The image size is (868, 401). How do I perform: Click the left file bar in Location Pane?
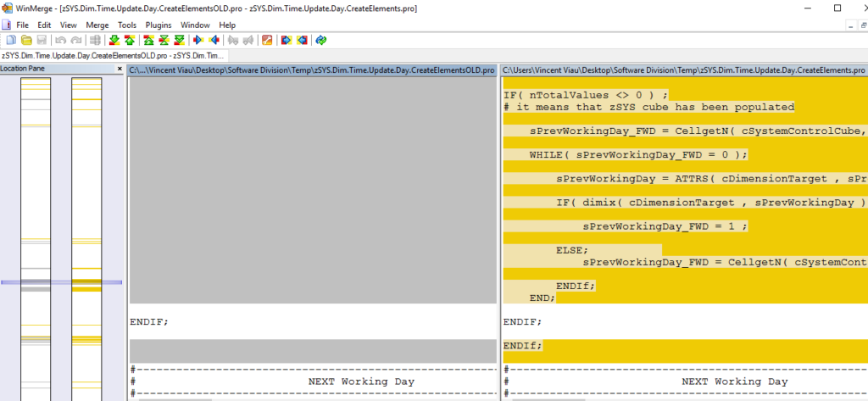pos(36,237)
